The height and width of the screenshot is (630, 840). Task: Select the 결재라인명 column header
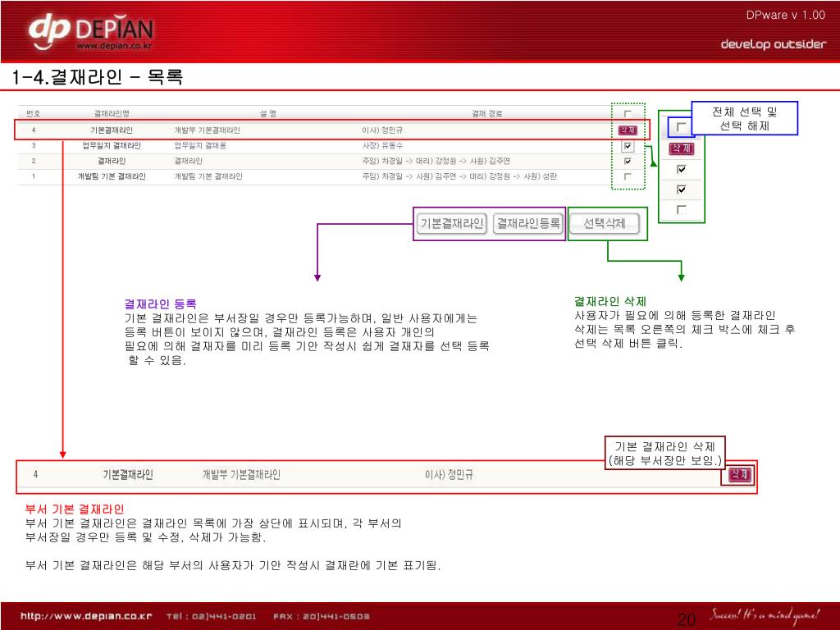(112, 113)
